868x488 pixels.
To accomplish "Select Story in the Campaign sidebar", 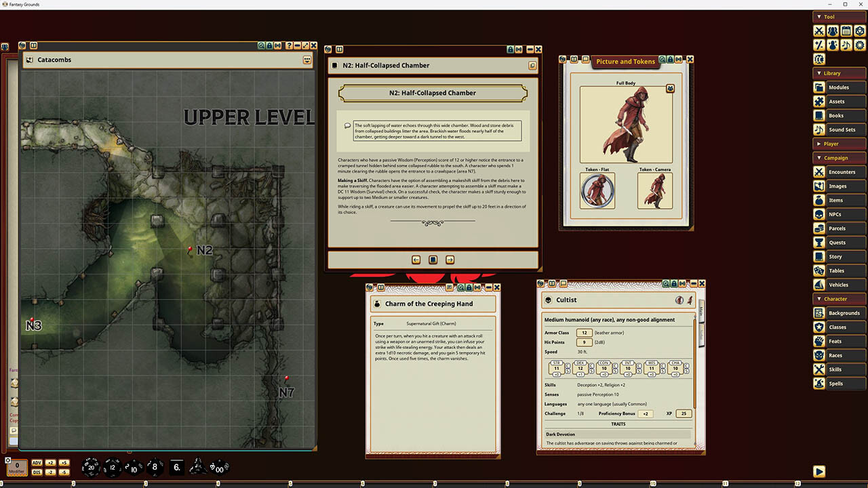I will tap(839, 256).
